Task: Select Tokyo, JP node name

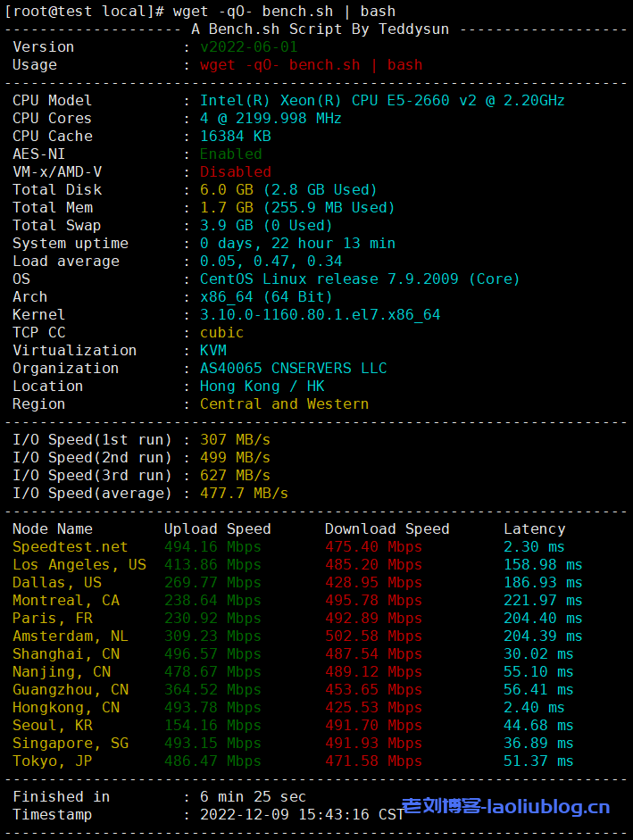Action: pyautogui.click(x=53, y=761)
